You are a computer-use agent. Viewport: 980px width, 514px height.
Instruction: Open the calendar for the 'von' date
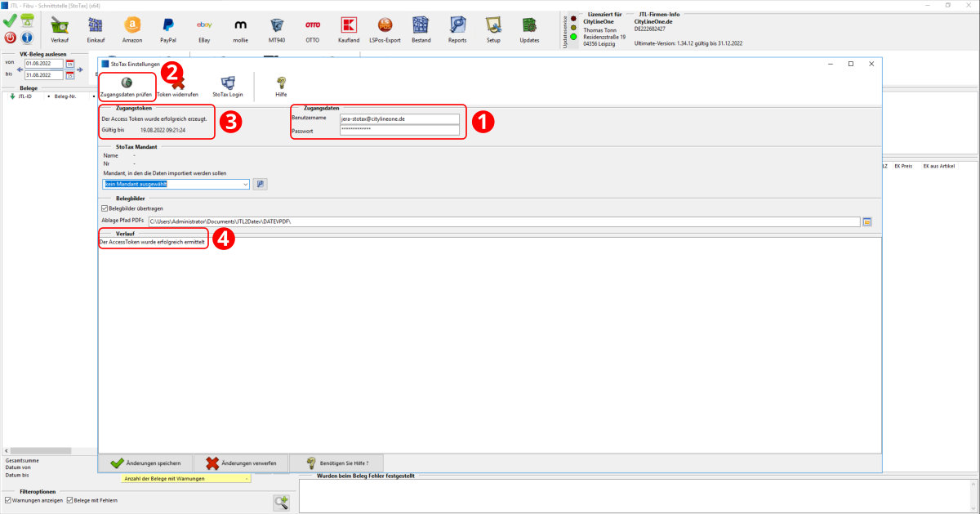tap(70, 64)
